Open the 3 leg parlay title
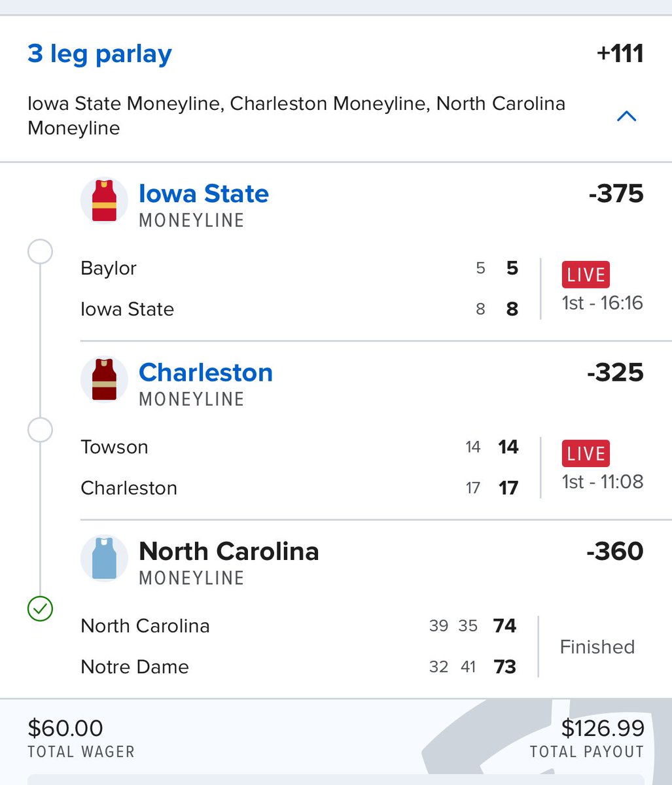672x785 pixels. [99, 54]
